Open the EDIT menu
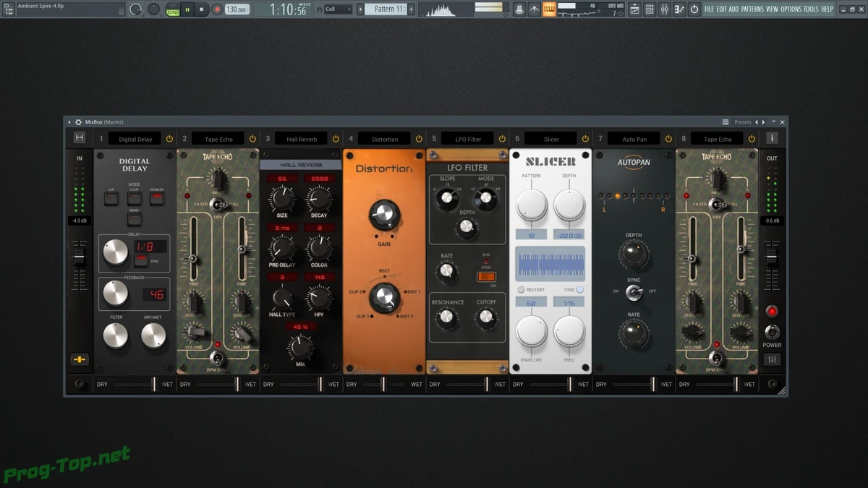The width and height of the screenshot is (868, 488). (721, 9)
